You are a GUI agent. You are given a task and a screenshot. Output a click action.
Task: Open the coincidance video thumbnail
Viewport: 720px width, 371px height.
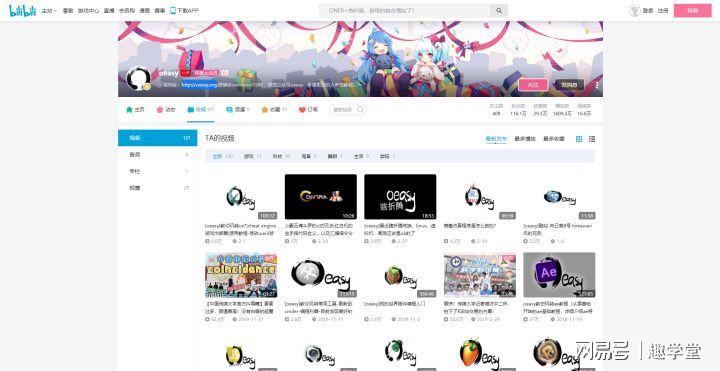click(241, 275)
